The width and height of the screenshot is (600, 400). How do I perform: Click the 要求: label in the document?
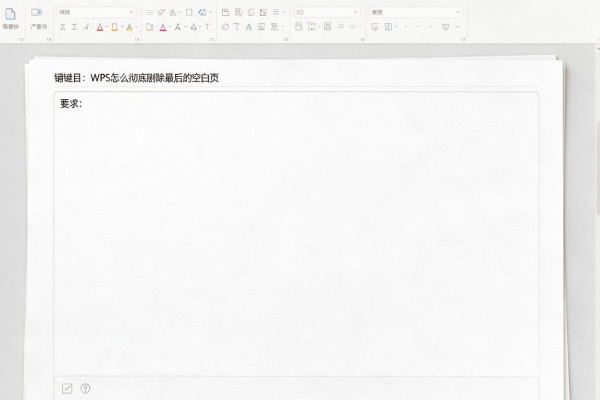point(71,104)
